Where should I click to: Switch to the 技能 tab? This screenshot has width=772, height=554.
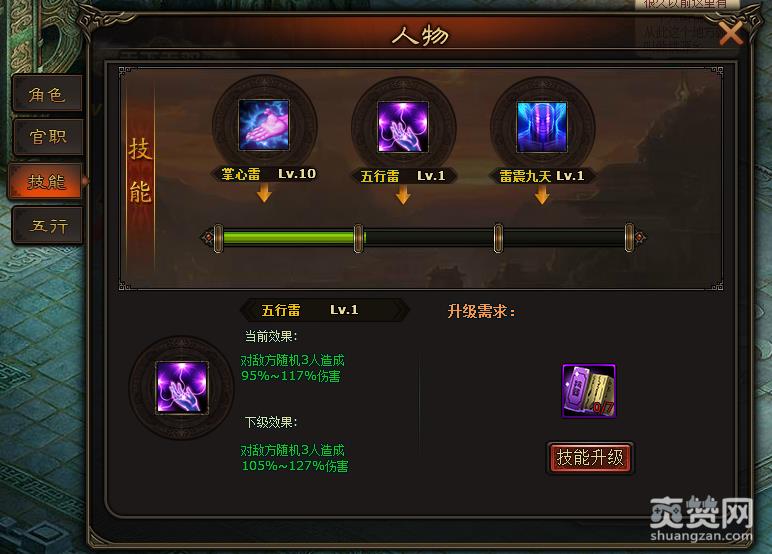click(46, 182)
